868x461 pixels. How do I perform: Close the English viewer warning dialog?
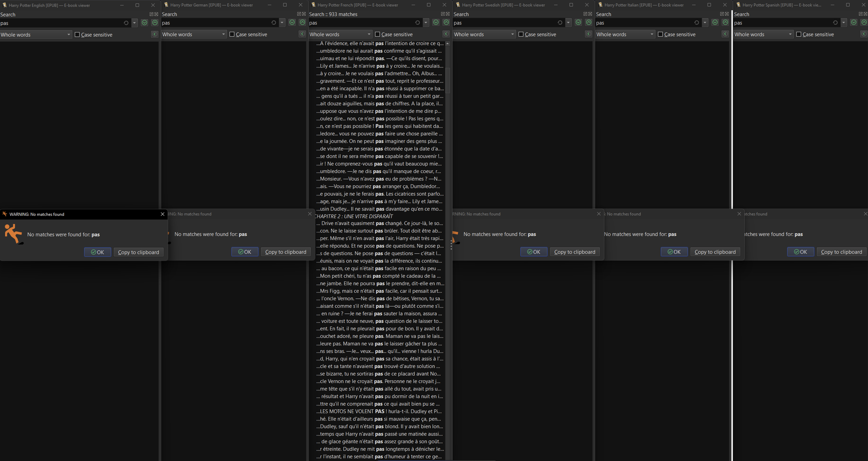(163, 214)
